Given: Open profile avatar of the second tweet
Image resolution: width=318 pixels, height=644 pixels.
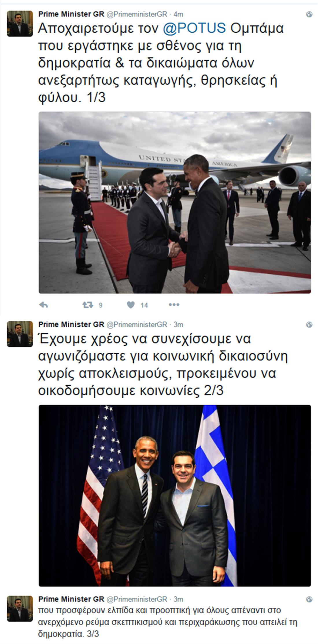Looking at the screenshot, I should click(x=20, y=334).
